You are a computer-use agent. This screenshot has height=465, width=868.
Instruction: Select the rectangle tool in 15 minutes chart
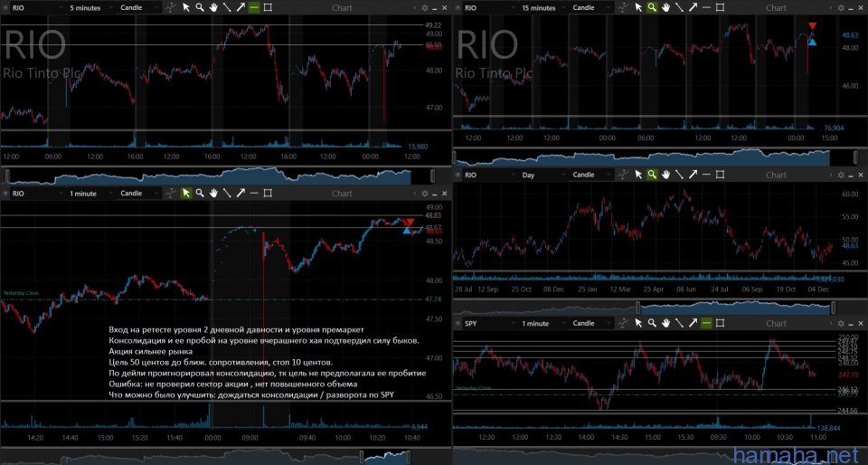[x=720, y=8]
